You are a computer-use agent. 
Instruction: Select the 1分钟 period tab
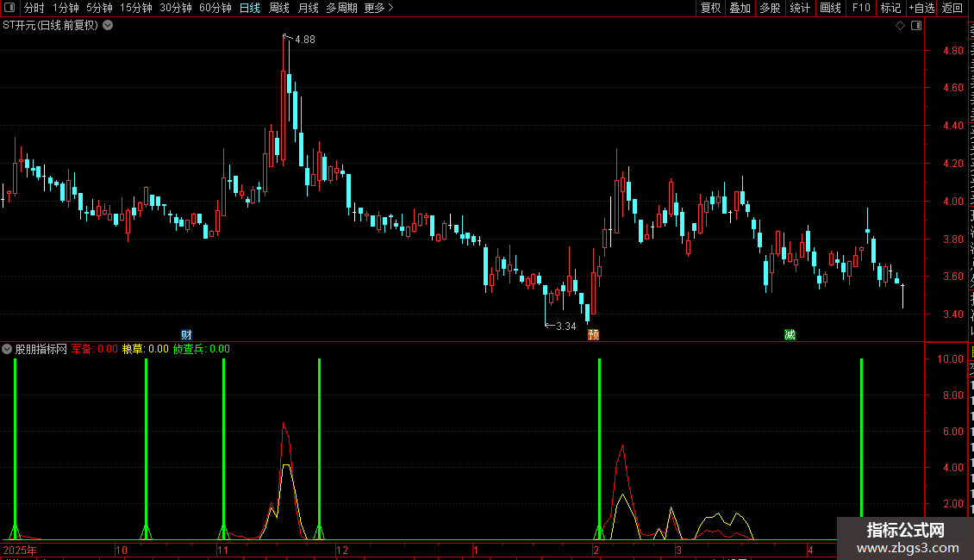point(66,8)
